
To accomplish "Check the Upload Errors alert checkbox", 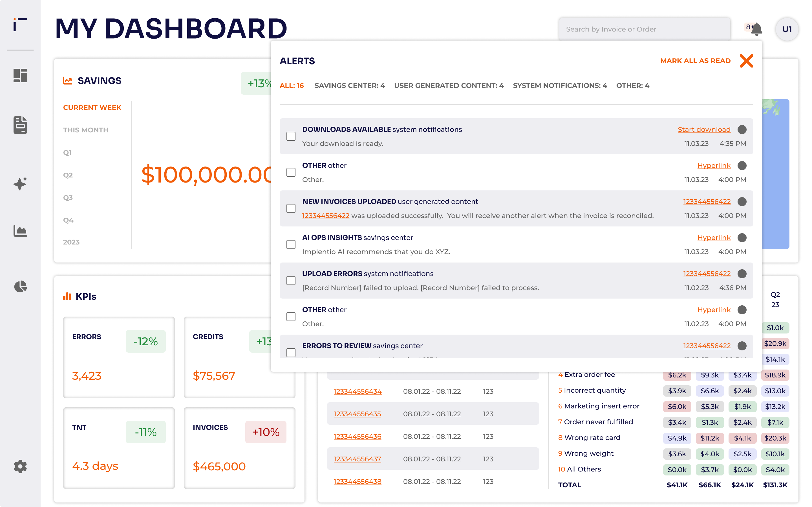I will point(291,281).
